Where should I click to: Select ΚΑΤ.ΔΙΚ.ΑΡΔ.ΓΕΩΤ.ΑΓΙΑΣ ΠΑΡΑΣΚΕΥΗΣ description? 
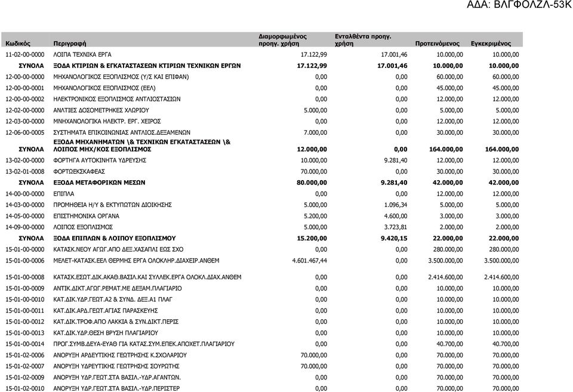106,311
